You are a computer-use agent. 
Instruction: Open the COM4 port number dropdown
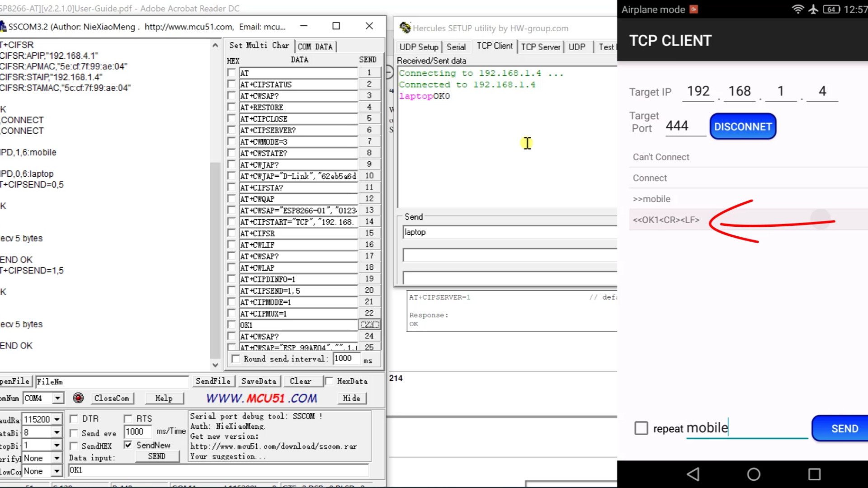point(57,398)
